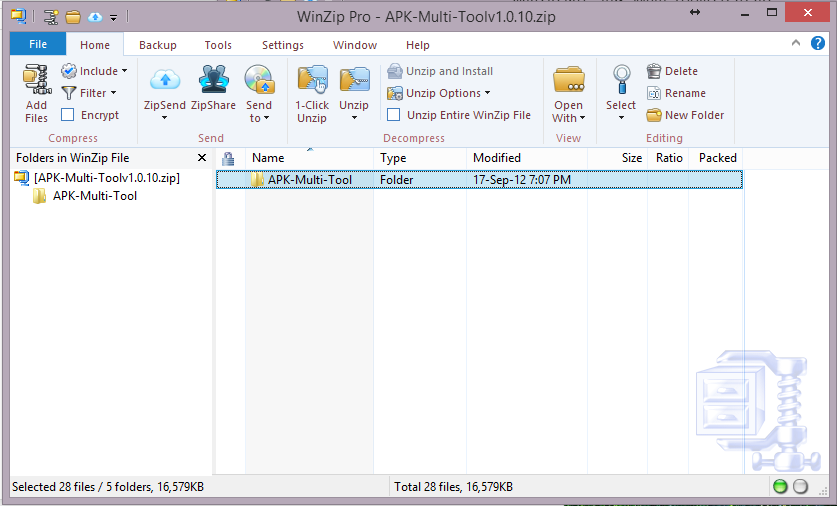The height and width of the screenshot is (506, 837).
Task: Expand the Select dropdown arrow
Action: tap(621, 118)
